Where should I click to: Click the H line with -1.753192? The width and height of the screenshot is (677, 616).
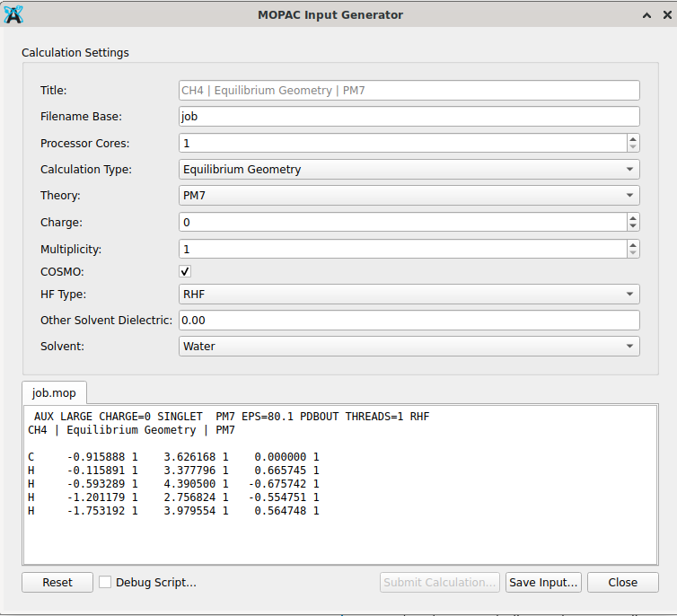[173, 511]
